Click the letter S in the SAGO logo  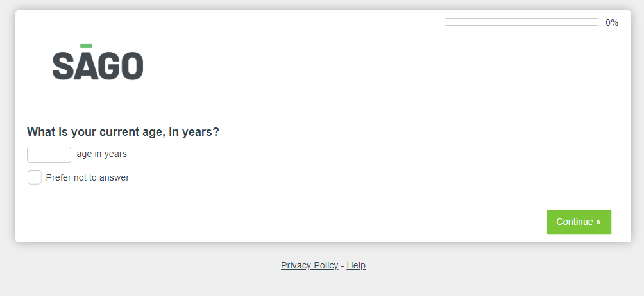63,67
